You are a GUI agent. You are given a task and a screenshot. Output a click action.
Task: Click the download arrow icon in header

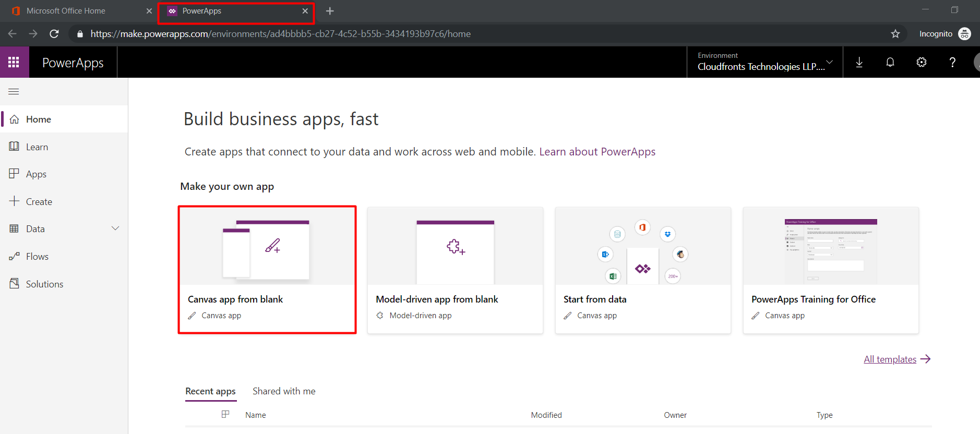[x=859, y=62]
